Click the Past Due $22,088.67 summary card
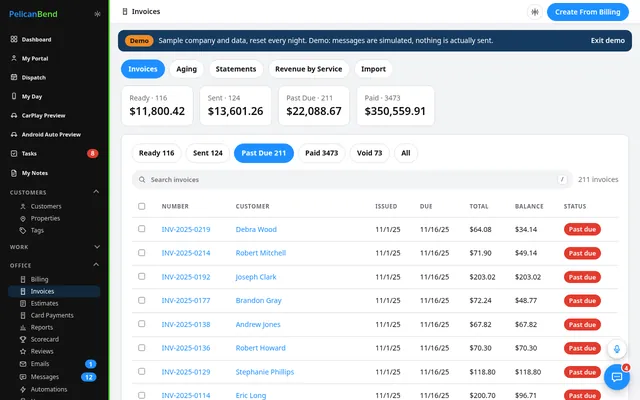 (314, 106)
